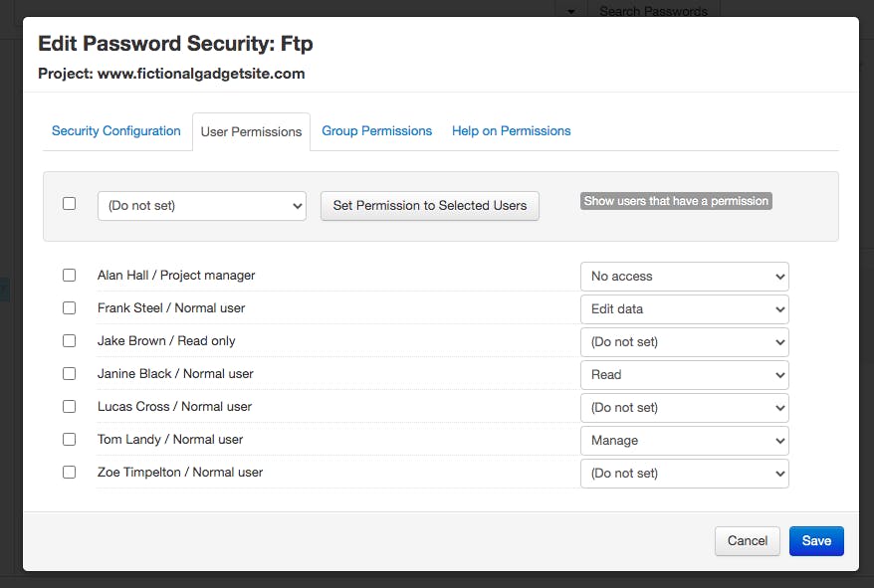
Task: Toggle the Janine Black checkbox
Action: (69, 373)
